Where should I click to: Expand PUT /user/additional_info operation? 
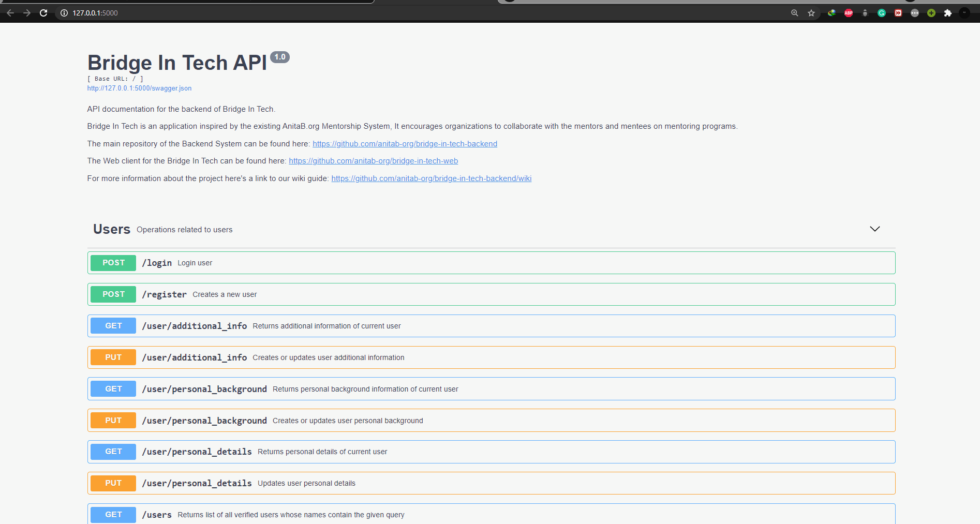coord(492,357)
